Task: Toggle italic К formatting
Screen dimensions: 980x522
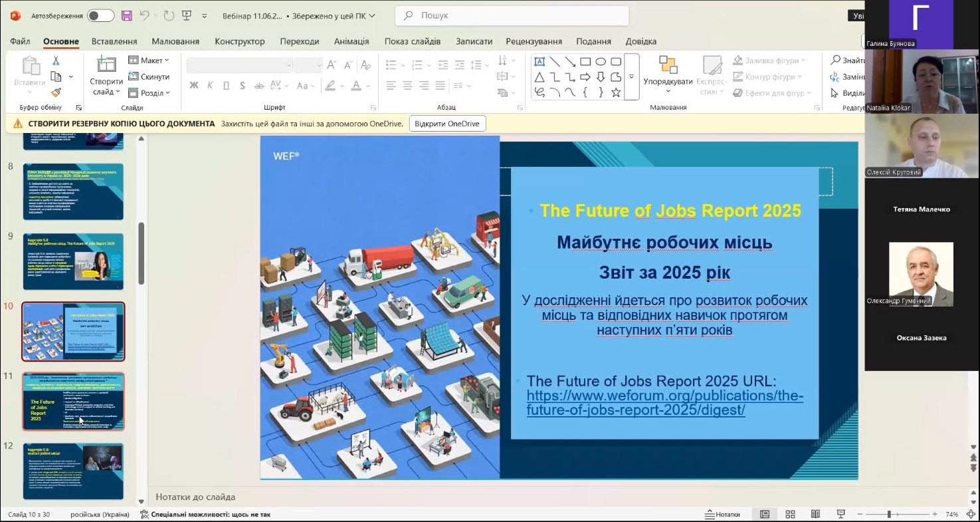Action: [x=210, y=85]
